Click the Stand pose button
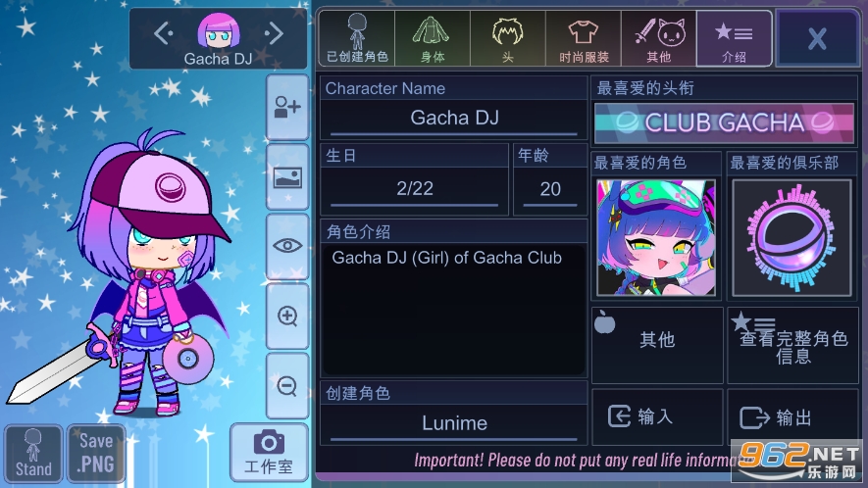This screenshot has height=488, width=868. tap(33, 453)
